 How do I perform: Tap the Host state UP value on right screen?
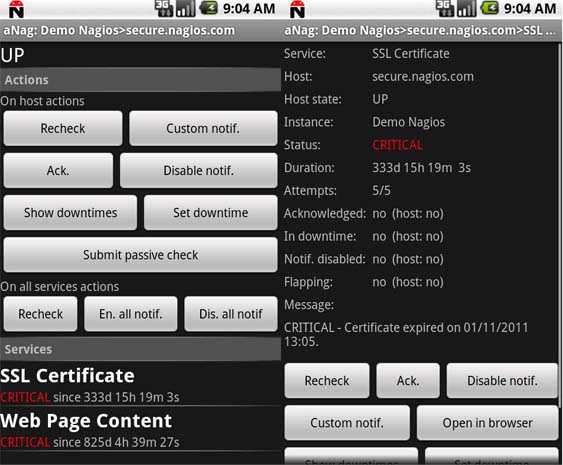click(x=380, y=99)
